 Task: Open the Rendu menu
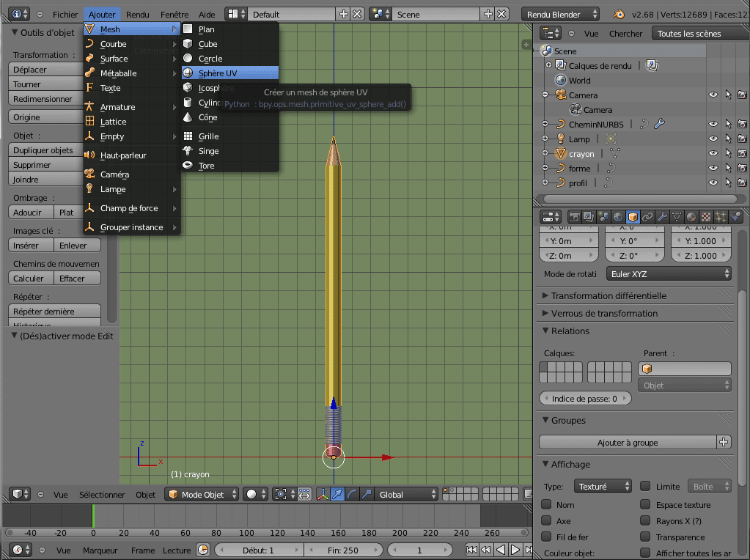tap(138, 15)
